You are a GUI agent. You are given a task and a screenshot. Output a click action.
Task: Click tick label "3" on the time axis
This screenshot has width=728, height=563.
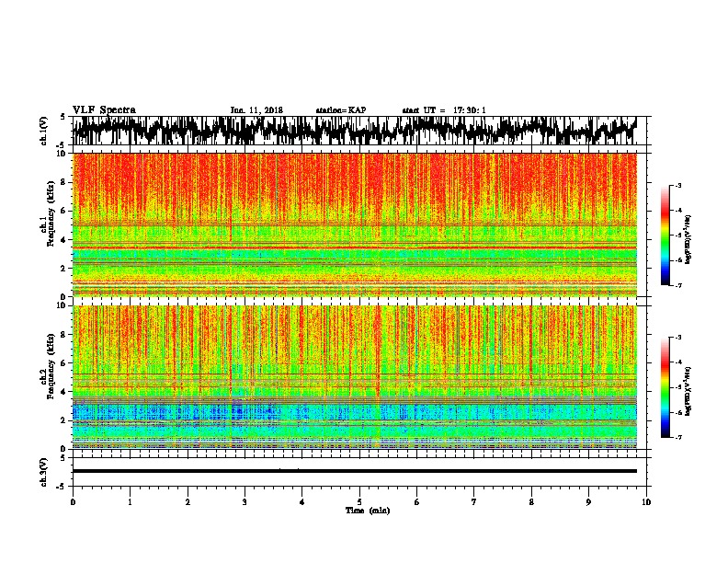coord(245,502)
